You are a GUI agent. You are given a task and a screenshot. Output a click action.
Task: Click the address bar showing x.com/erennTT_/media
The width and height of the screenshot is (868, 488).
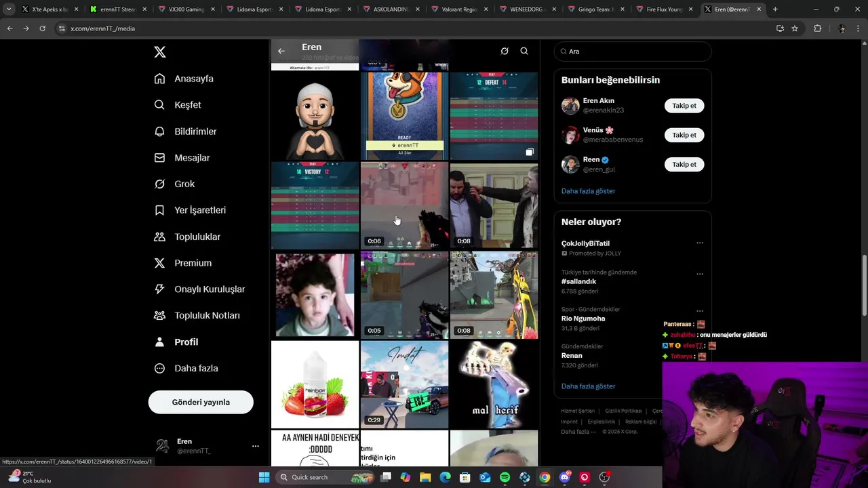[414, 28]
